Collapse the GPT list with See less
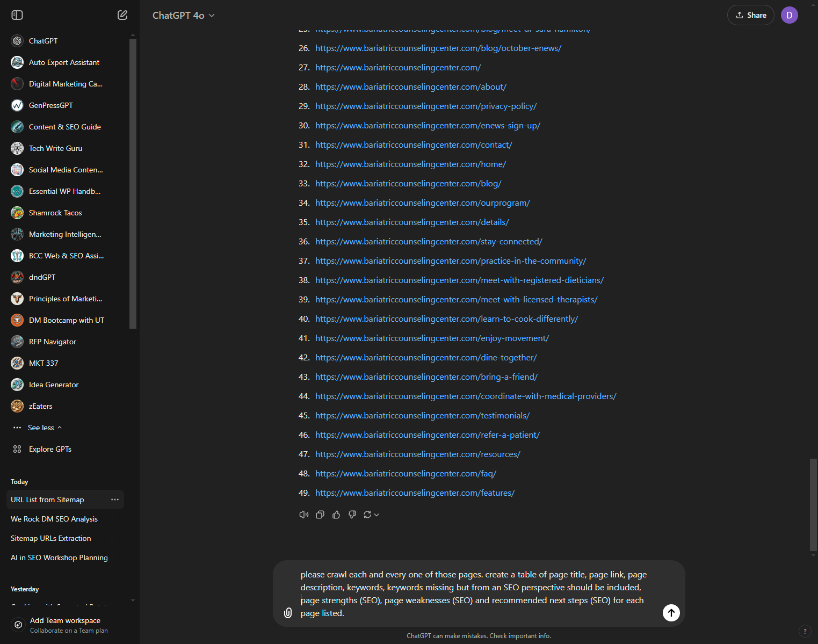 coord(45,428)
